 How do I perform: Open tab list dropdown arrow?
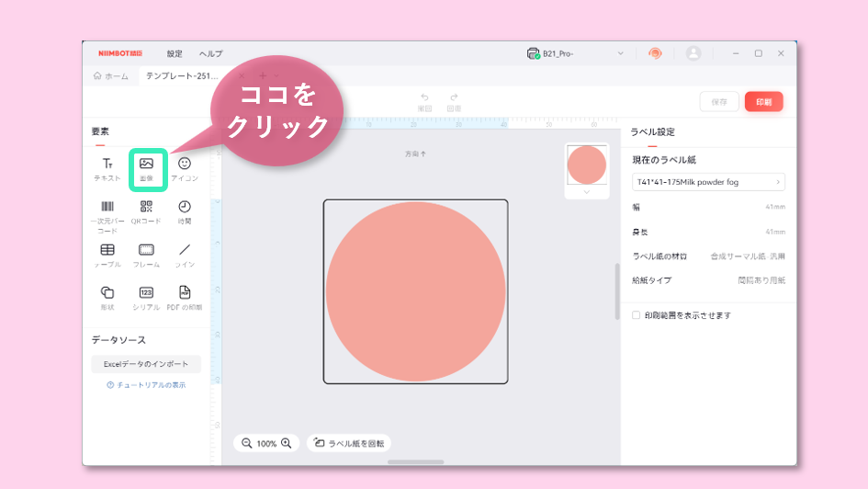click(x=276, y=75)
